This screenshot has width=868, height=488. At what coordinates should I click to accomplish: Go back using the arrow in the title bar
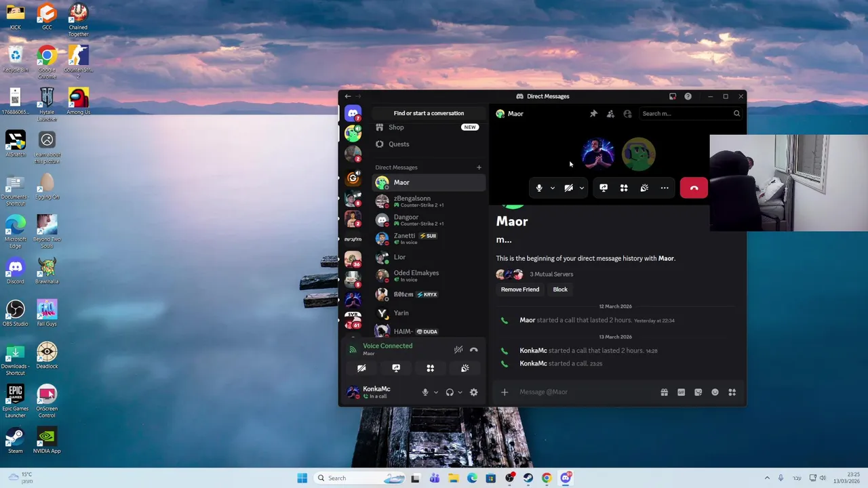tap(348, 96)
